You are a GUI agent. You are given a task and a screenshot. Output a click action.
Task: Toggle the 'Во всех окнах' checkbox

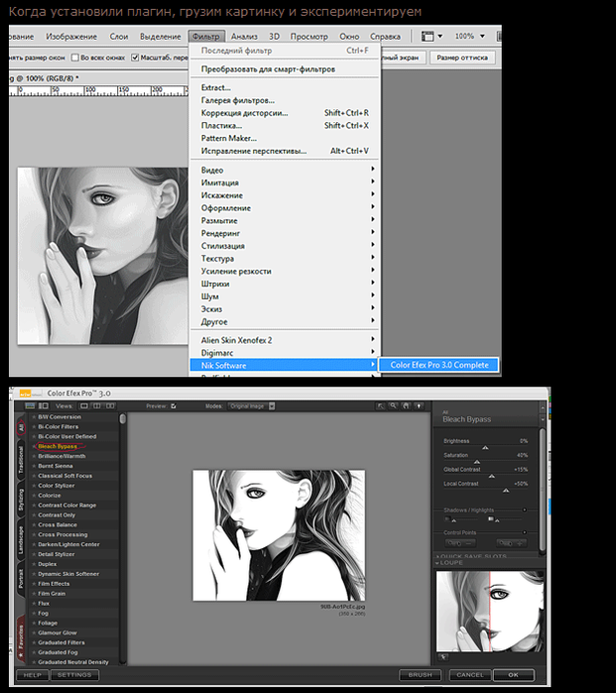75,58
